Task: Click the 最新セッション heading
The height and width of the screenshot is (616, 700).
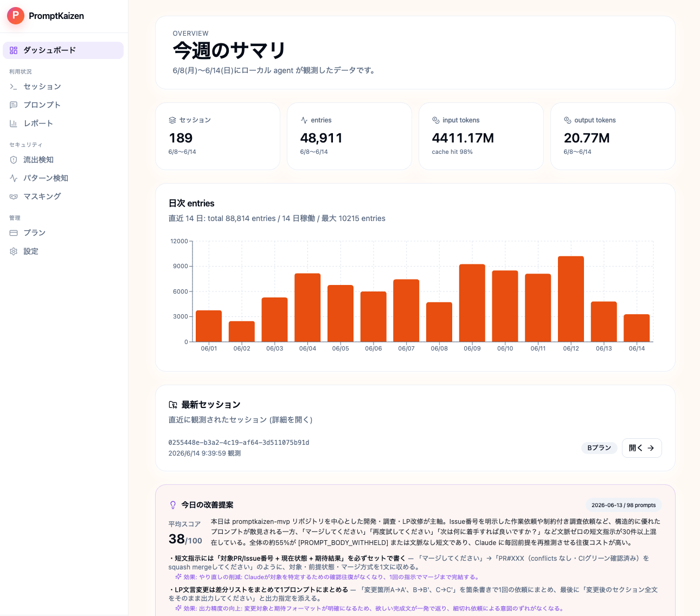Action: point(211,405)
